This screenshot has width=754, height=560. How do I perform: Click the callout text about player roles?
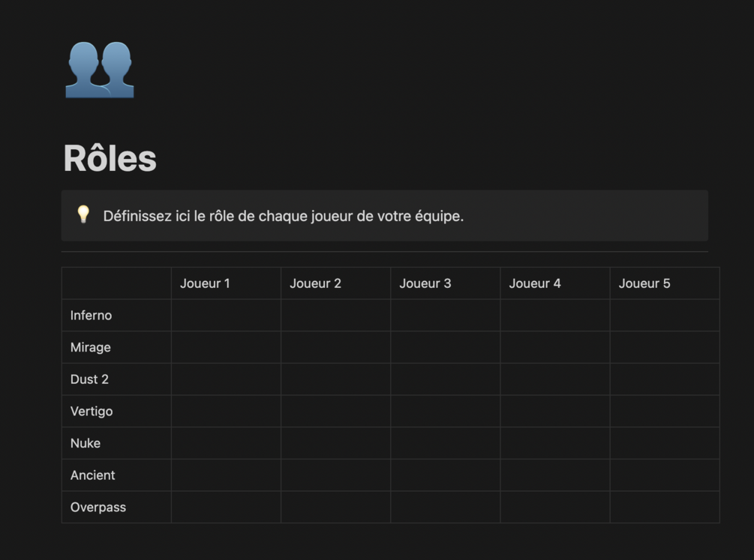coord(283,217)
